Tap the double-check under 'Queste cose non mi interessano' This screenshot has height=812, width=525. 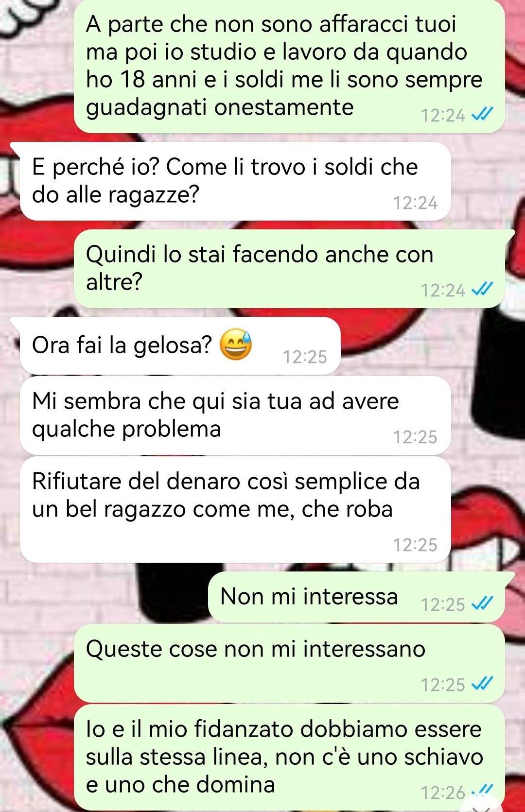(482, 684)
